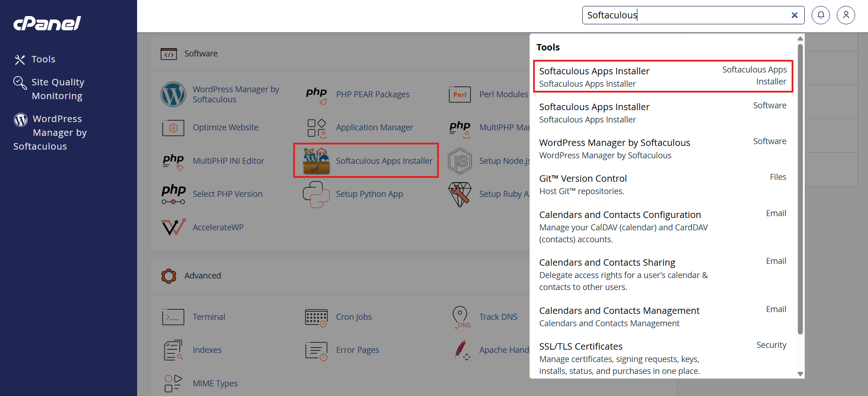The height and width of the screenshot is (396, 868).
Task: Click the Perl Modules icon
Action: pos(460,95)
